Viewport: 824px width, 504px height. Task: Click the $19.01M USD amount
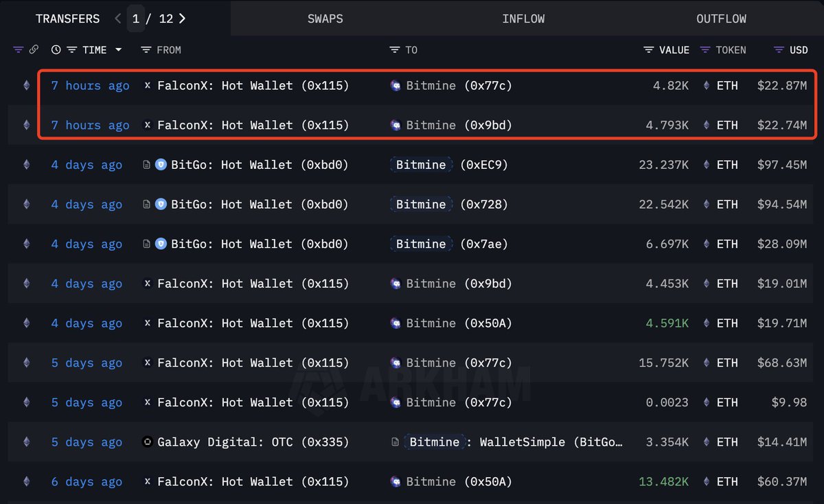782,284
